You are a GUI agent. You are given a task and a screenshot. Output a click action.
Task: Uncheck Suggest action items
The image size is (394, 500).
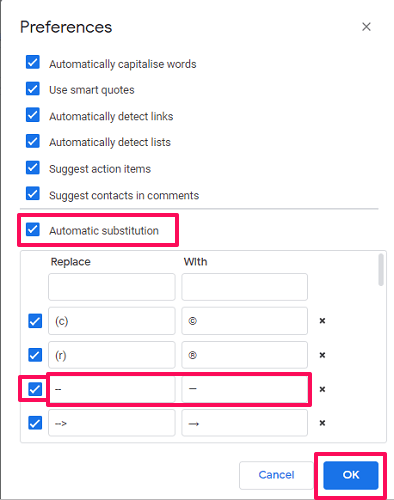point(33,167)
